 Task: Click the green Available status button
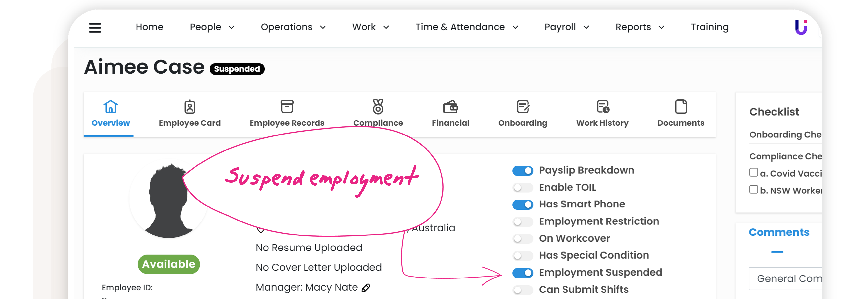[x=168, y=264]
